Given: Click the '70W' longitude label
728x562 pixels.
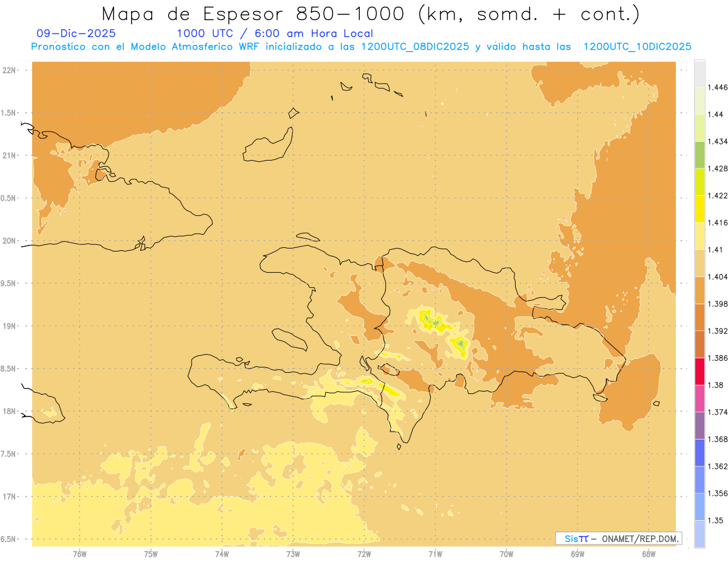Looking at the screenshot, I should pos(507,554).
